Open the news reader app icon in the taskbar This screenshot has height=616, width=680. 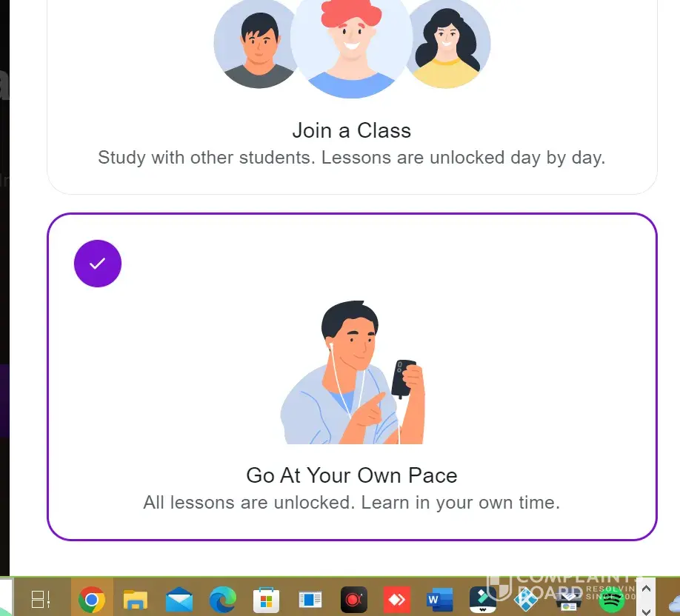coord(310,600)
